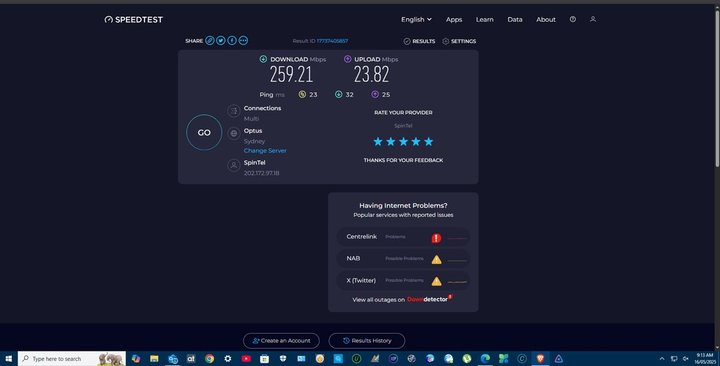720x366 pixels.
Task: Open Results History
Action: coord(367,341)
